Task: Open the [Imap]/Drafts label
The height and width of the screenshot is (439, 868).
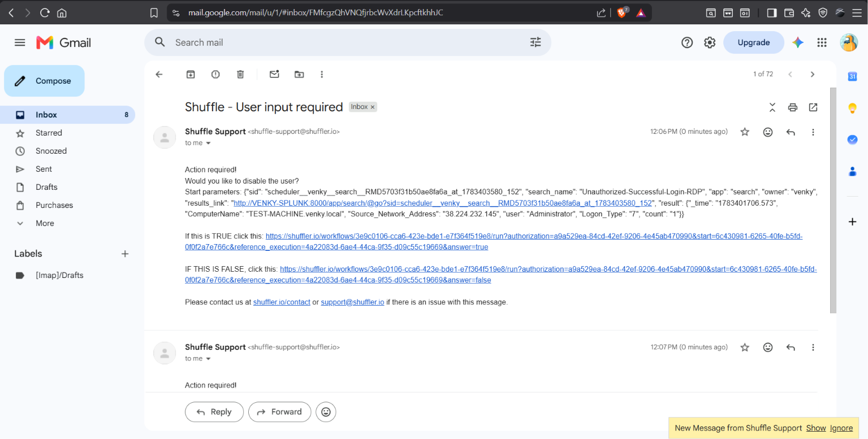Action: 68,275
